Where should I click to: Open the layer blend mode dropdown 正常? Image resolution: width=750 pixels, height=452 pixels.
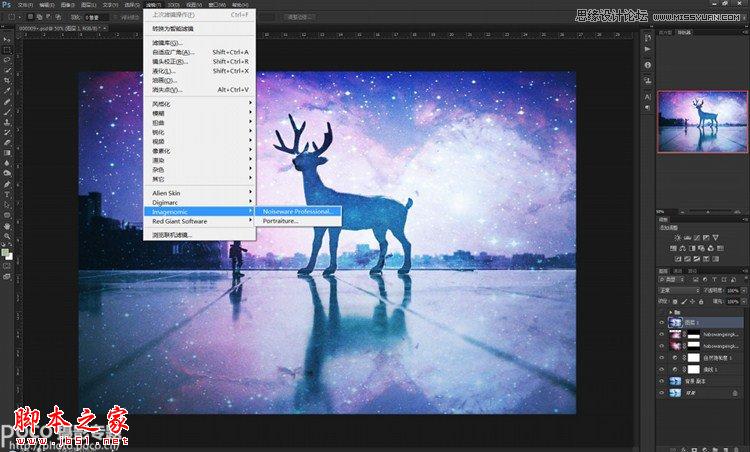tap(679, 290)
